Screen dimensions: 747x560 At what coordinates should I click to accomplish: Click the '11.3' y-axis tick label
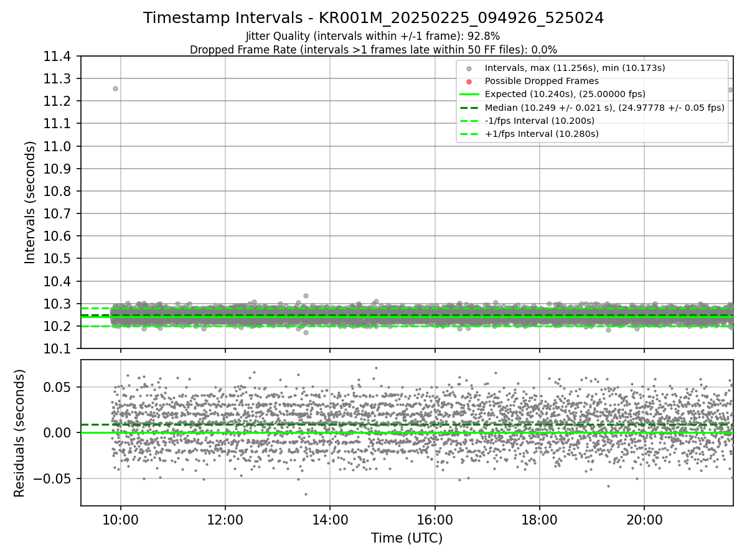point(57,79)
